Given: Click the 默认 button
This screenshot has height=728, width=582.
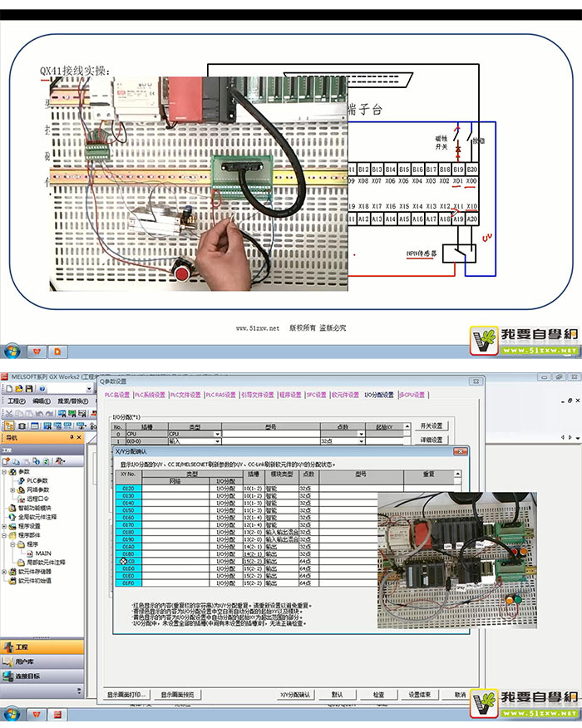Looking at the screenshot, I should (338, 695).
